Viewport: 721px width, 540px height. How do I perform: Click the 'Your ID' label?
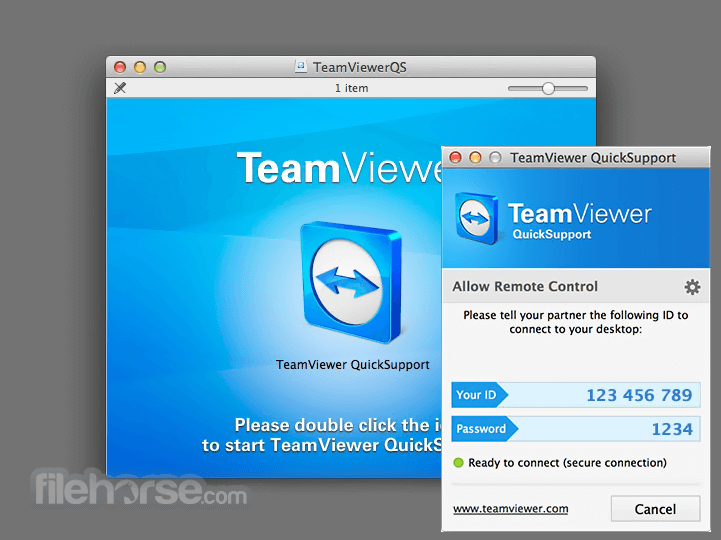(476, 395)
